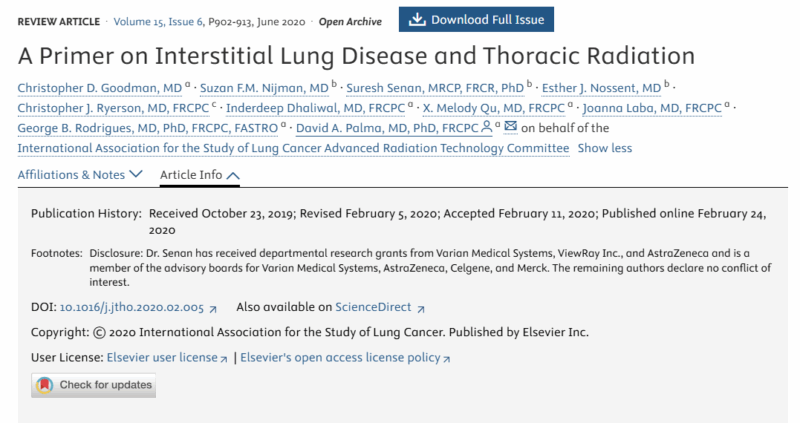The height and width of the screenshot is (423, 800).
Task: Open the IASLC Advanced Radiation Technology Committee link
Action: (293, 148)
